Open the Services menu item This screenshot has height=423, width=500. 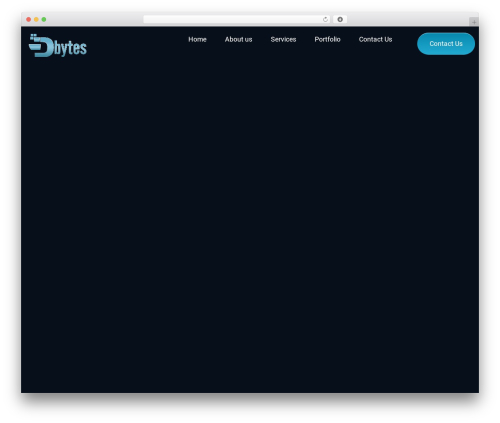point(283,39)
